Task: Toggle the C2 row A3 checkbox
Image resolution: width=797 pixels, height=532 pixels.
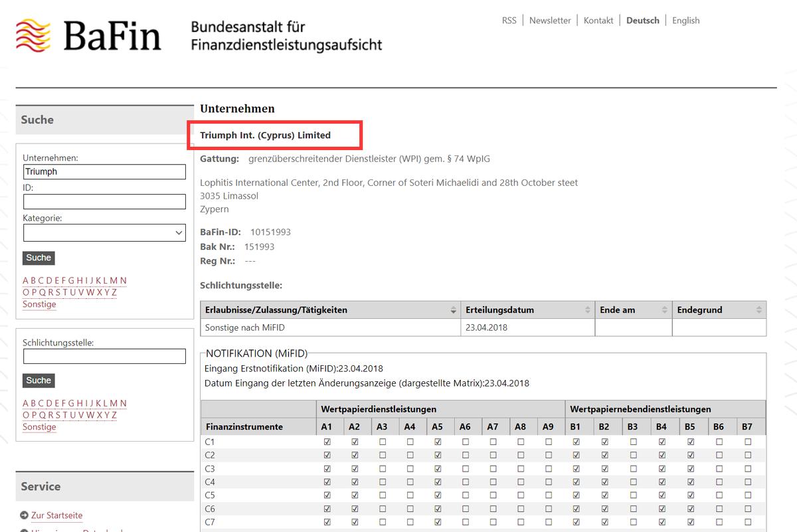Action: (x=382, y=455)
